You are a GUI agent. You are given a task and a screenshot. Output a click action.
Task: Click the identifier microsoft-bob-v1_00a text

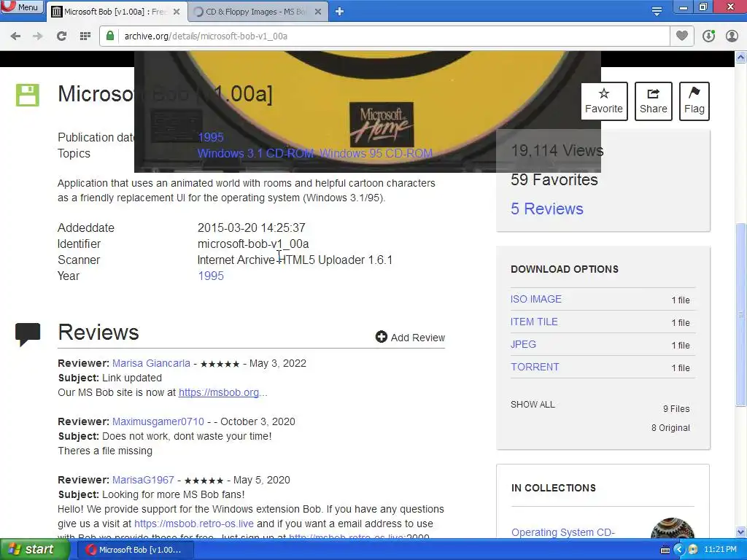(x=253, y=244)
